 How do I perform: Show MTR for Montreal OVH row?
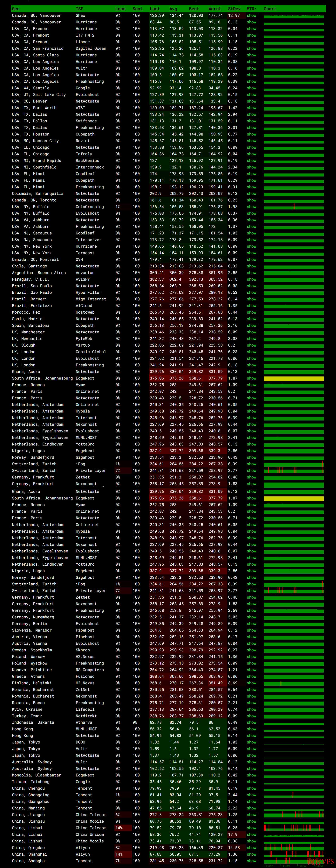coord(252,259)
